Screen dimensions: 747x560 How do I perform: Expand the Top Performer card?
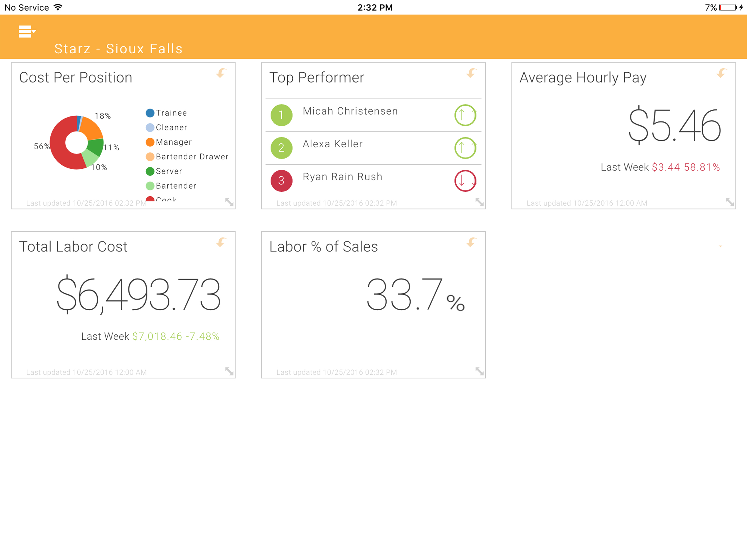(x=480, y=202)
